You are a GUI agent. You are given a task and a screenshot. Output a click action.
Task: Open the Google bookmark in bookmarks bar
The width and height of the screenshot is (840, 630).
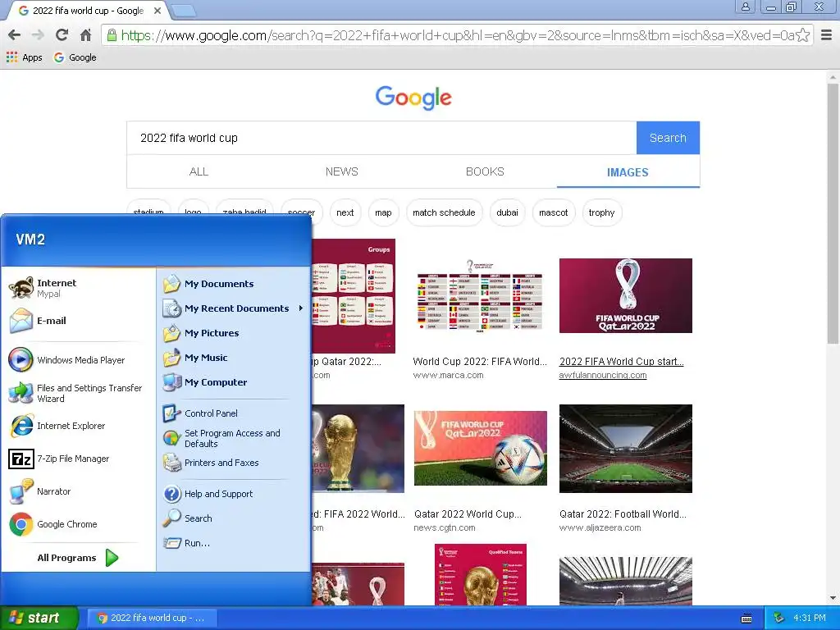tap(75, 57)
